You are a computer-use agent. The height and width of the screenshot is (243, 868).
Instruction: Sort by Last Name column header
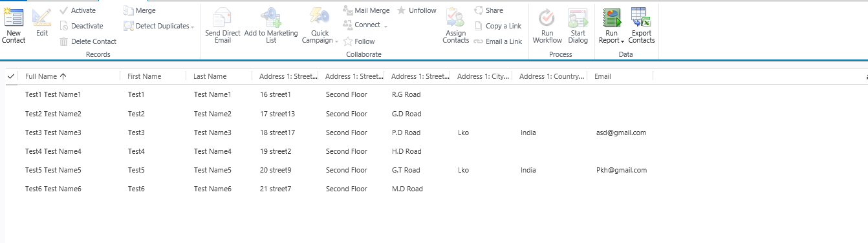pyautogui.click(x=210, y=76)
